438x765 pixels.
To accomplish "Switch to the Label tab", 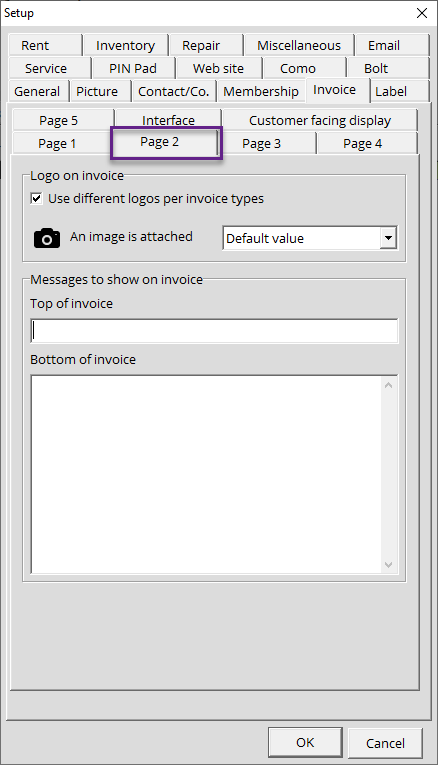I will [x=399, y=91].
